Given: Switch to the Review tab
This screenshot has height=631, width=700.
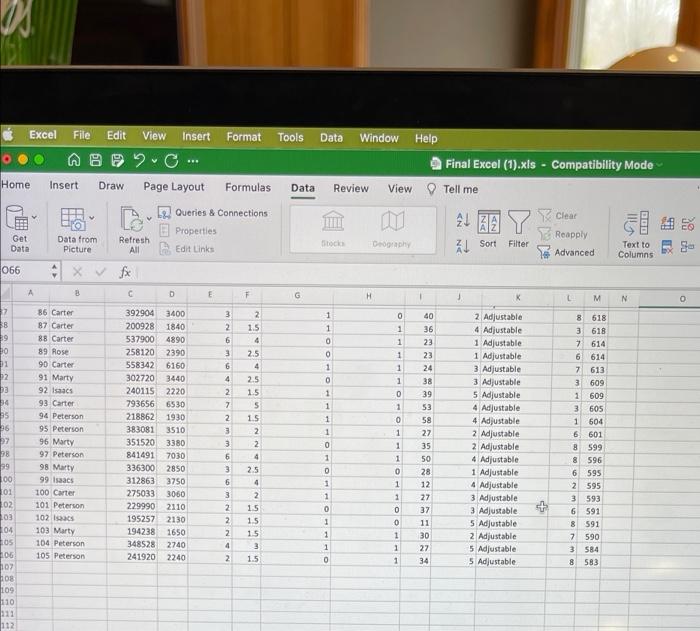Looking at the screenshot, I should point(351,188).
